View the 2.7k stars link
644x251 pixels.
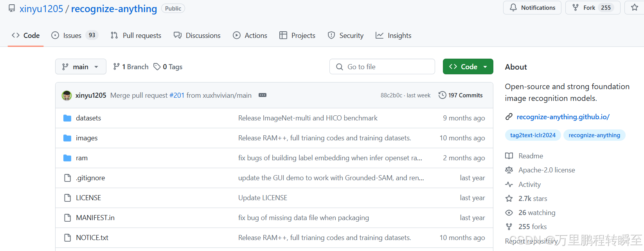coord(526,199)
